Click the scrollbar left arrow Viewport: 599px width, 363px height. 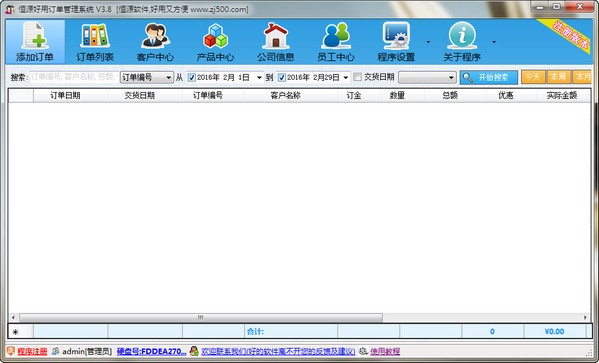[x=13, y=318]
